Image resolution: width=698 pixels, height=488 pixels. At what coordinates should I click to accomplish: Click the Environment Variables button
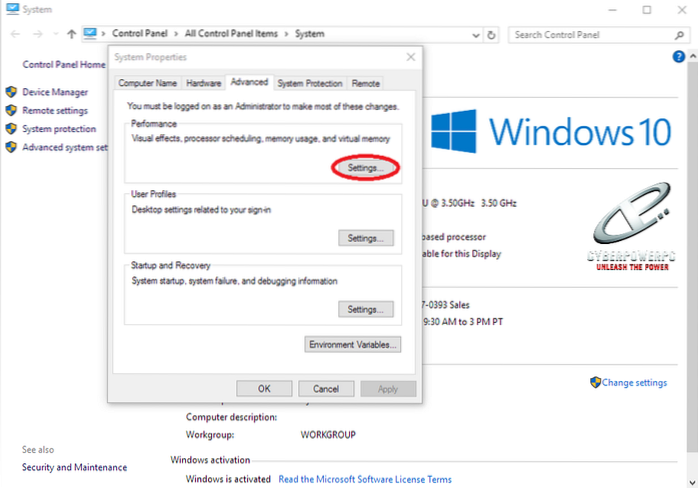click(x=352, y=344)
